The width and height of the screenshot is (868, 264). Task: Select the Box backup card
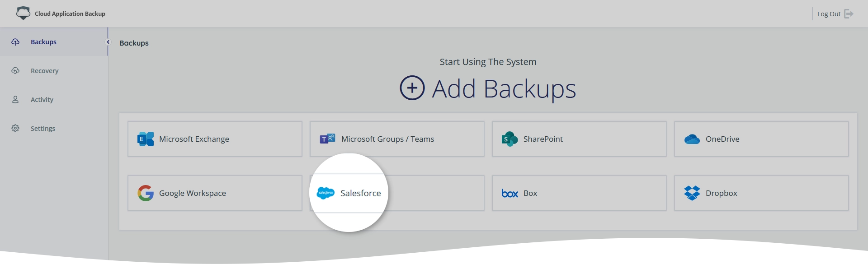click(x=579, y=193)
